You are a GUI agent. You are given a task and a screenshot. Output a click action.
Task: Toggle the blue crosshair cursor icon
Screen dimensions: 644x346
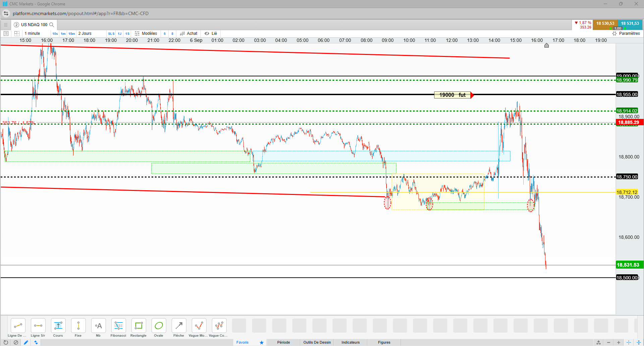(629, 342)
